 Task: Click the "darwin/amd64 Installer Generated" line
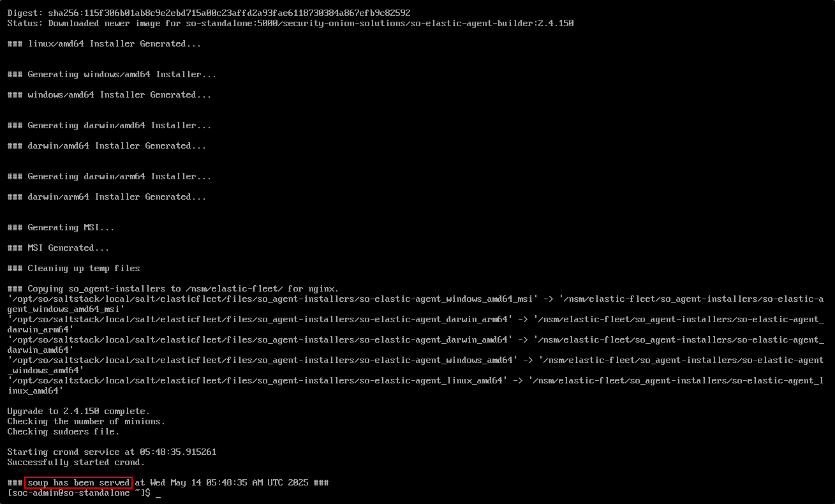tap(107, 146)
